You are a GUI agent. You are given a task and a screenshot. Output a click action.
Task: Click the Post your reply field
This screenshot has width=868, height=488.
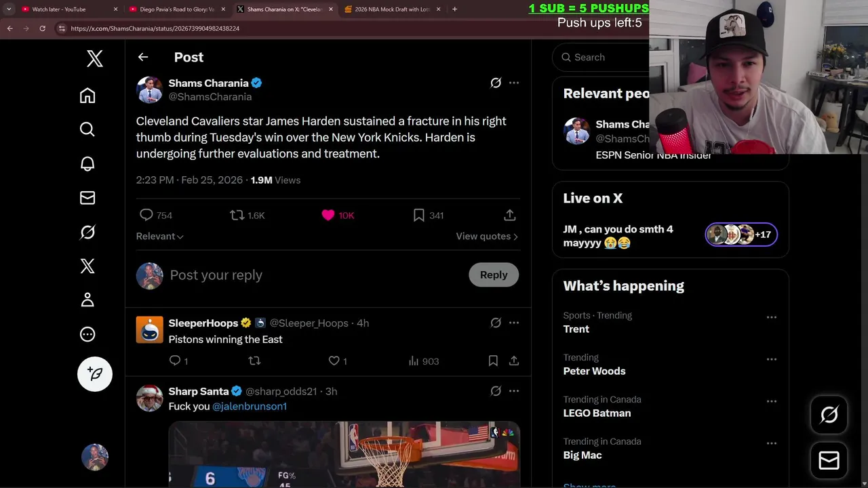tap(315, 275)
